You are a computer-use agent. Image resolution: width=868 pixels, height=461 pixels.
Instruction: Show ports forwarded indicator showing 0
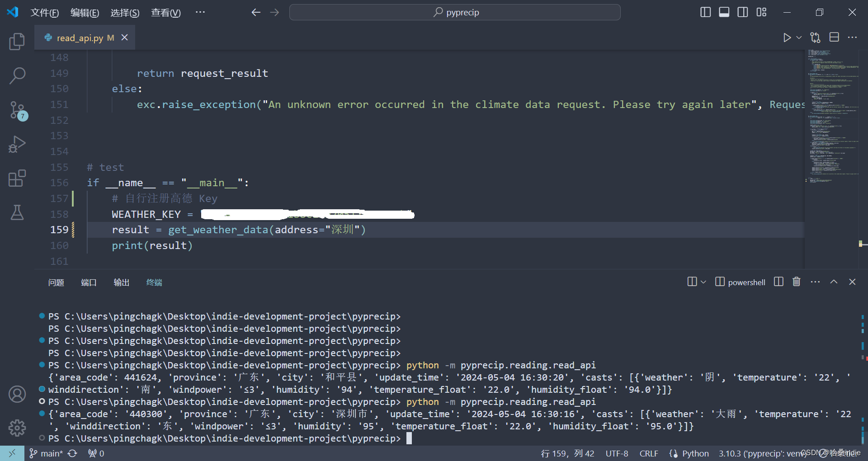click(x=96, y=453)
